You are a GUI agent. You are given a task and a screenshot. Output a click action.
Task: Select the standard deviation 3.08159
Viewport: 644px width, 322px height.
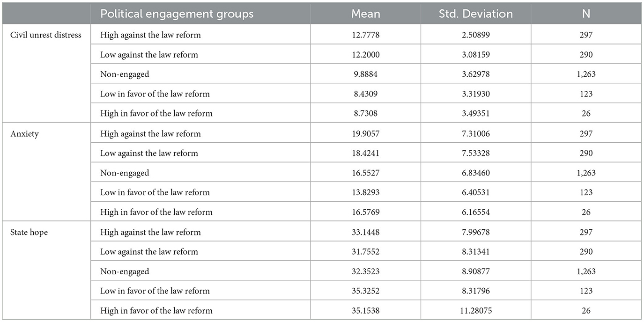pos(476,54)
